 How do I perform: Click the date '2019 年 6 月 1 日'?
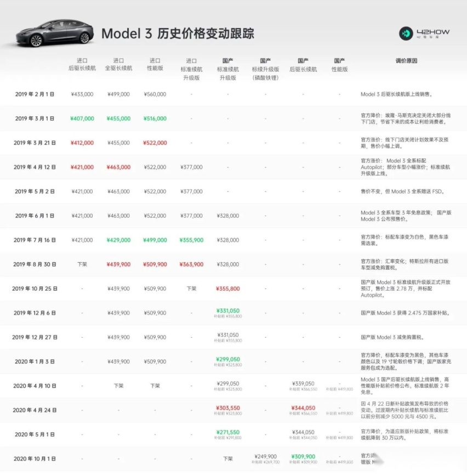pos(35,216)
